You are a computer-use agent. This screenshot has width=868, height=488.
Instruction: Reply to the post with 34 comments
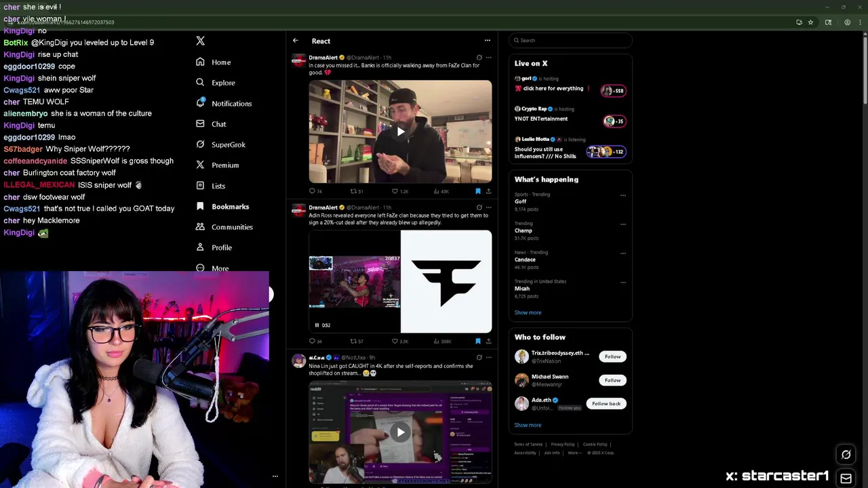pos(315,342)
